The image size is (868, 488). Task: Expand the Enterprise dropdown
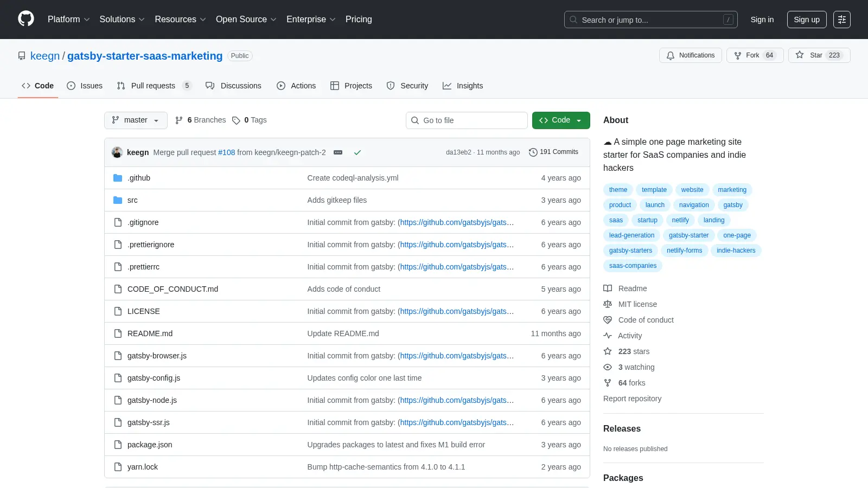click(311, 20)
